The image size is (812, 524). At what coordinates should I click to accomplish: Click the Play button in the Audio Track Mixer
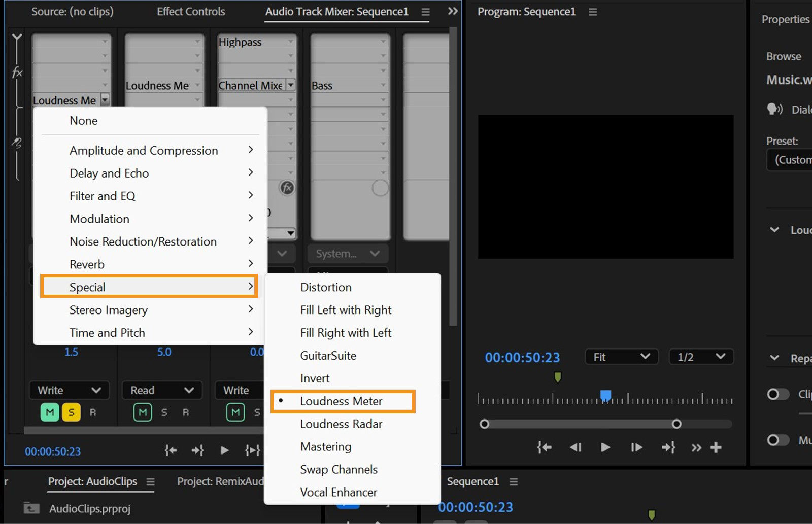225,450
